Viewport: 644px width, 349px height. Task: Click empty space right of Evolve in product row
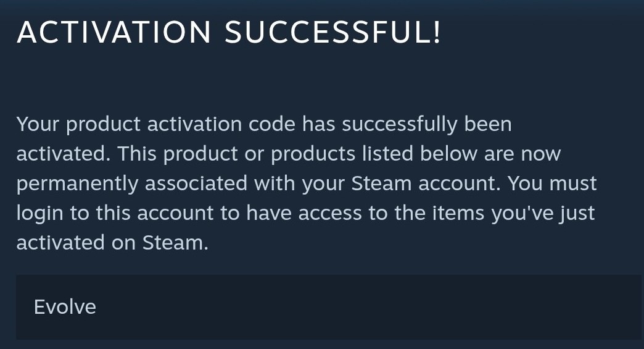coord(370,307)
